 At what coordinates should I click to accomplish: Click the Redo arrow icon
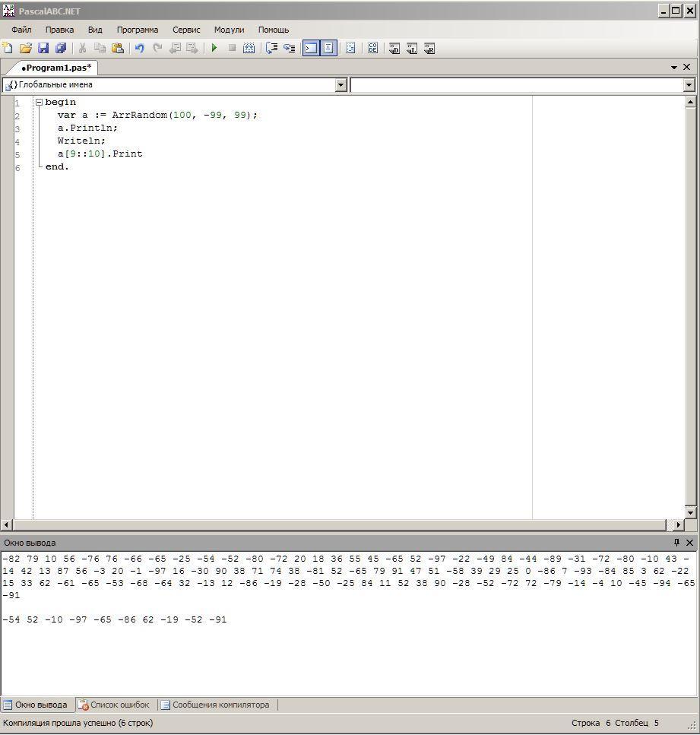coord(157,48)
